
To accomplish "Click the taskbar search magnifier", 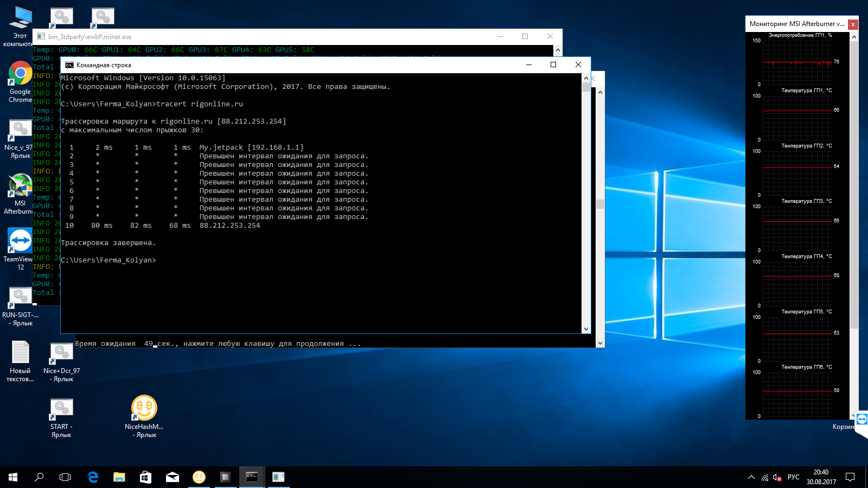I will [x=39, y=477].
